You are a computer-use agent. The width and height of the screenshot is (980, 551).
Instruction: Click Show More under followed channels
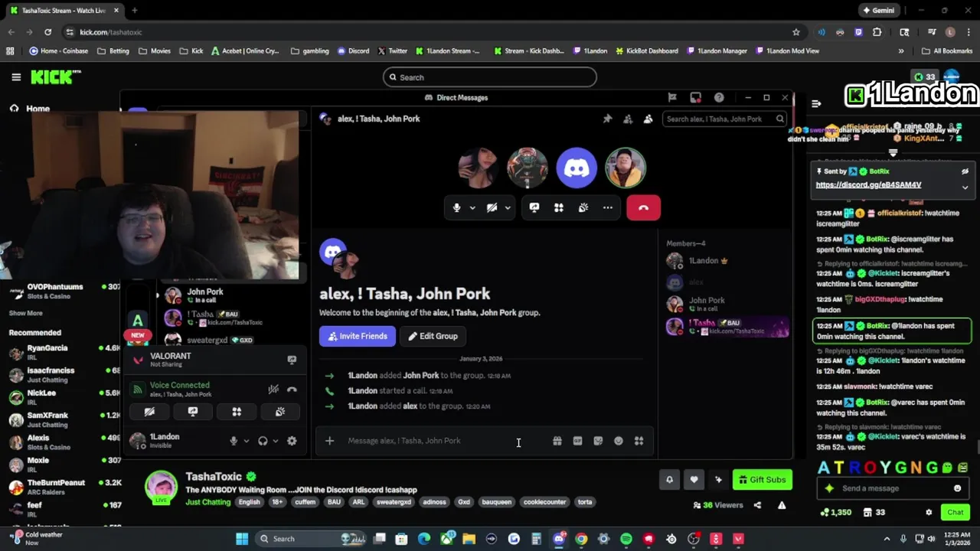pyautogui.click(x=25, y=313)
